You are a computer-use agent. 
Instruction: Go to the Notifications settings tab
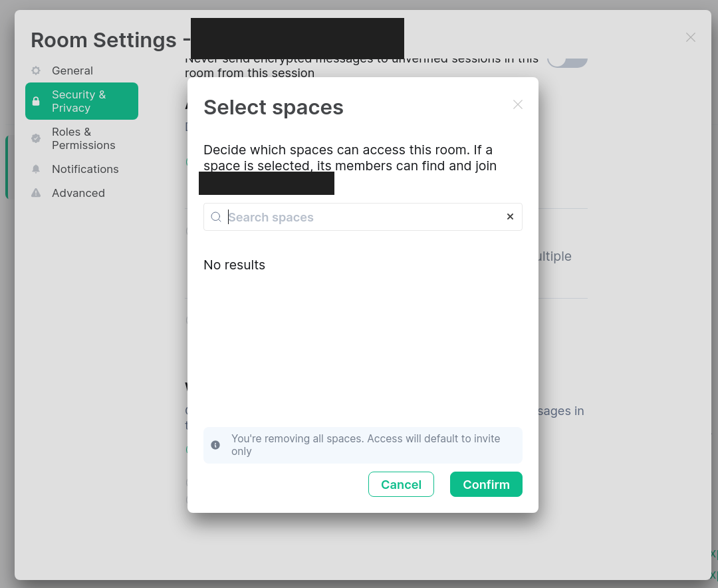(82, 169)
